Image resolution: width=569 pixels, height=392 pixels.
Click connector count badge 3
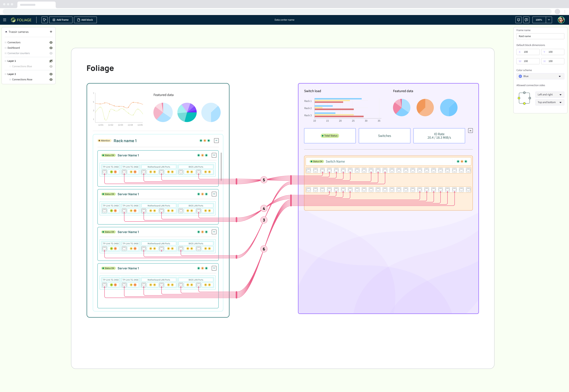coord(264,220)
